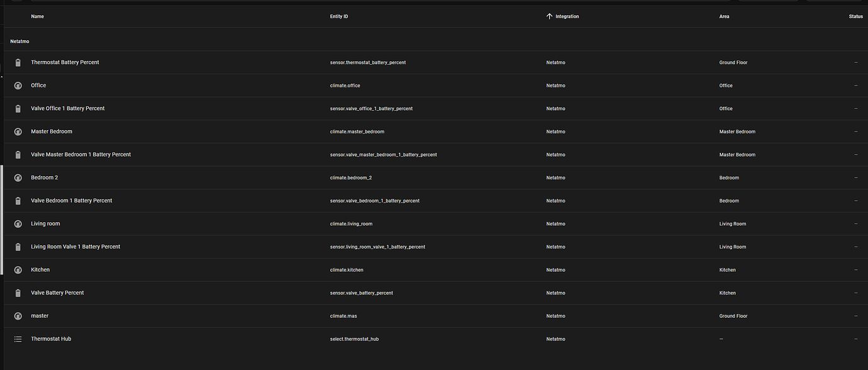This screenshot has width=868, height=370.
Task: Open the Bedroom 2 entity name
Action: 44,177
